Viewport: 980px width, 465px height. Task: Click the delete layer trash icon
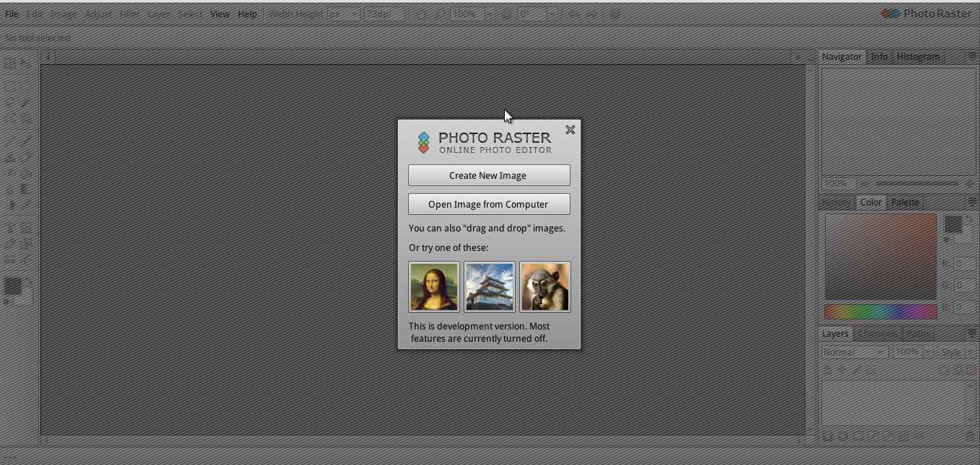pyautogui.click(x=970, y=437)
